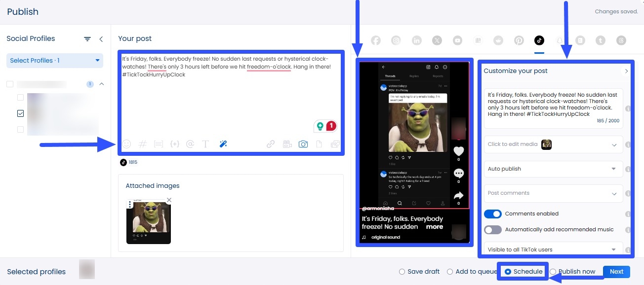The width and height of the screenshot is (644, 285).
Task: Open the Select Profiles dropdown
Action: tap(54, 60)
